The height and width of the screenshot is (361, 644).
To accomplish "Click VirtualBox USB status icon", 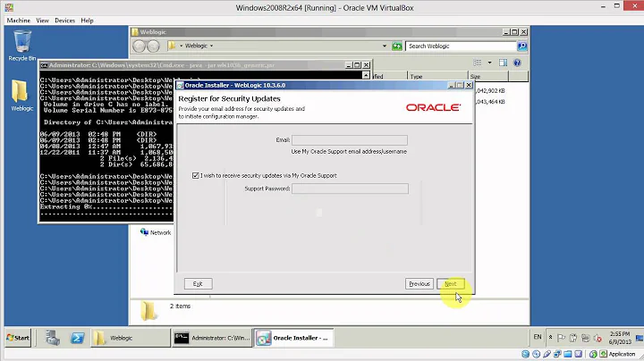I will [x=547, y=354].
